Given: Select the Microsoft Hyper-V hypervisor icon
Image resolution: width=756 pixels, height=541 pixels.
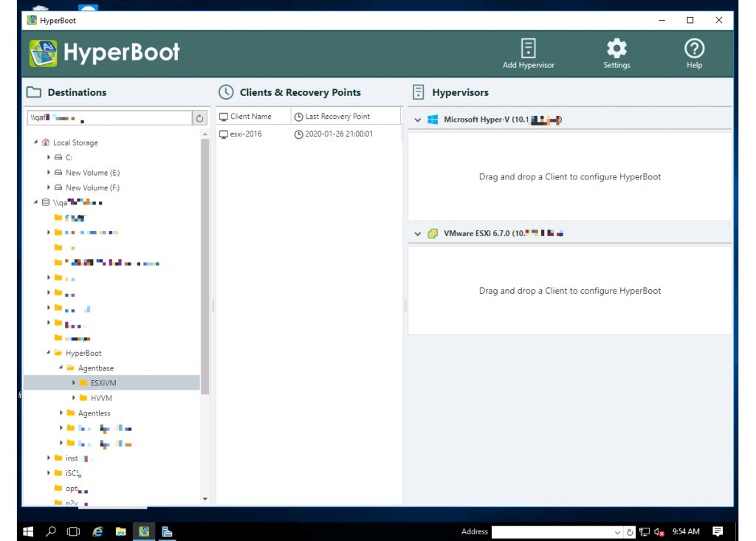Looking at the screenshot, I should [x=432, y=119].
